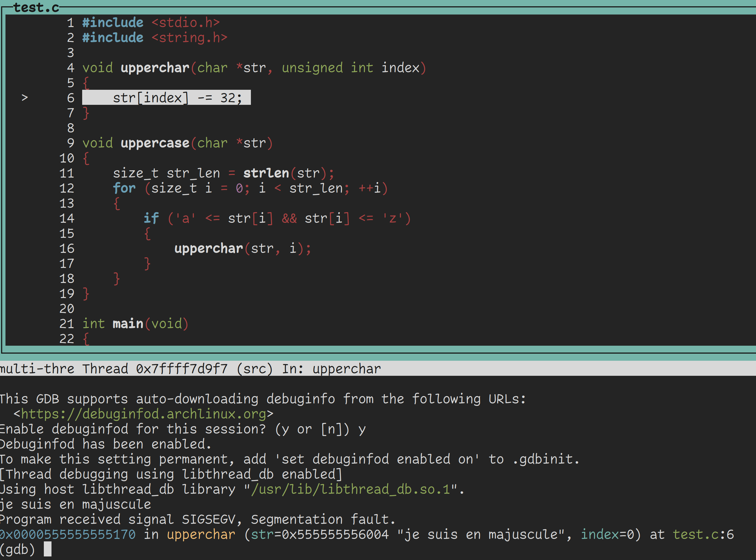
Task: Click the upperchar function definition on line 4
Action: click(254, 68)
